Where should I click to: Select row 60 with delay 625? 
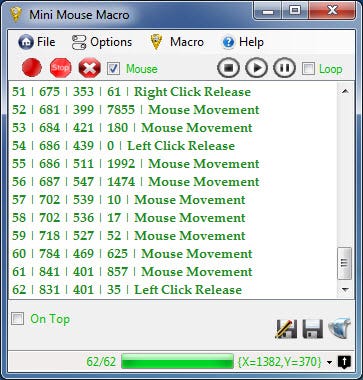pos(173,254)
